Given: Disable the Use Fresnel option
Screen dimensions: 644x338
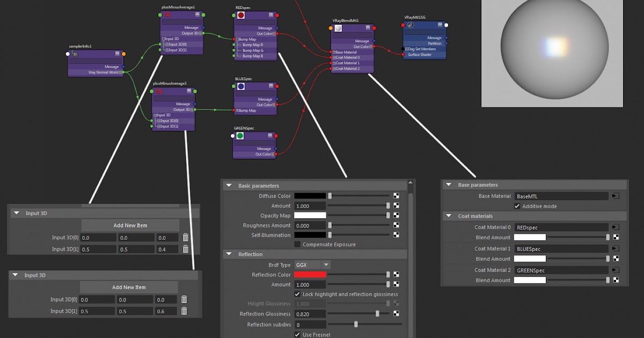Looking at the screenshot, I should [x=297, y=334].
